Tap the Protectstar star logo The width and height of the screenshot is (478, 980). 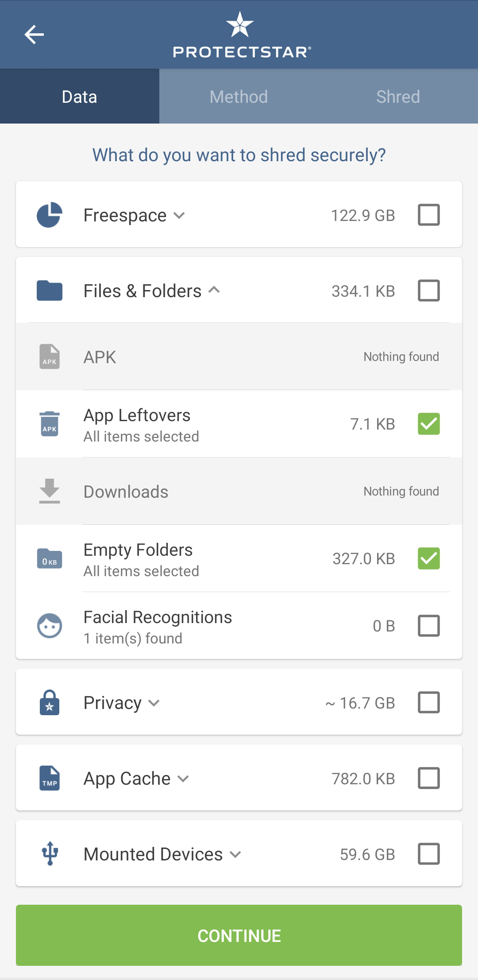(x=239, y=25)
